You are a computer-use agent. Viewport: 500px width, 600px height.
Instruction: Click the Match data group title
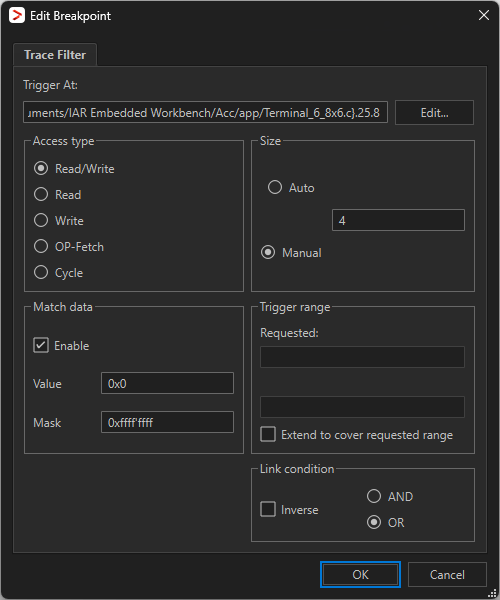coord(63,307)
